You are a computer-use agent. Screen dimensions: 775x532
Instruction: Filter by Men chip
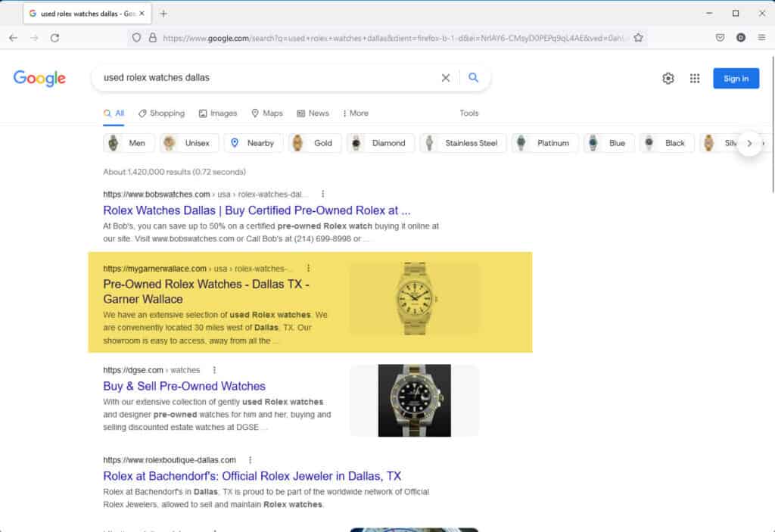point(129,143)
